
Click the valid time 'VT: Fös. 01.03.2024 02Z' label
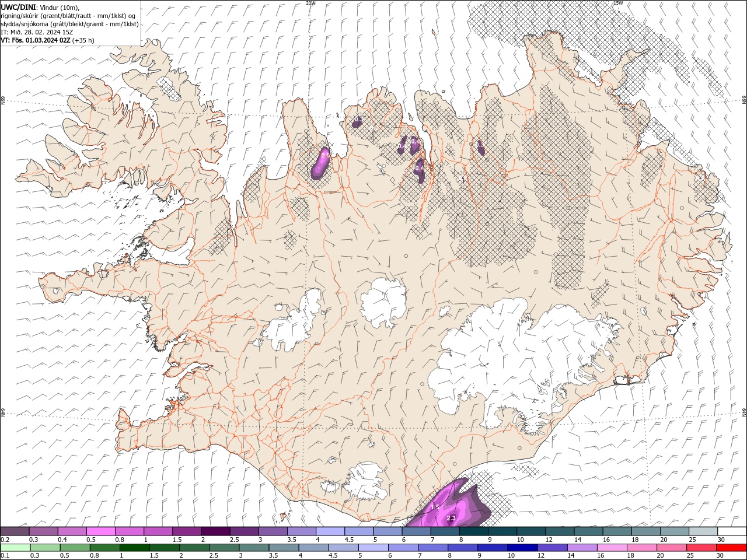point(37,40)
